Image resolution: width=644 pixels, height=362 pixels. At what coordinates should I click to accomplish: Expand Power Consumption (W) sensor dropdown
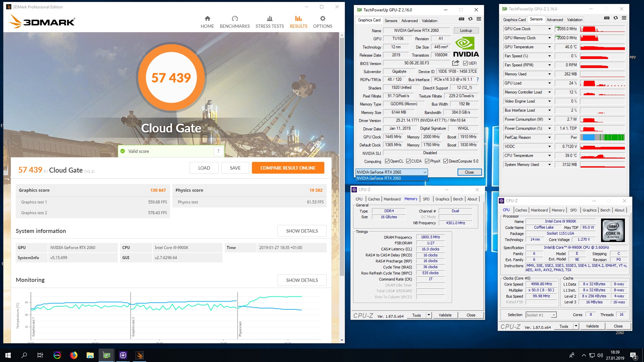pyautogui.click(x=549, y=119)
